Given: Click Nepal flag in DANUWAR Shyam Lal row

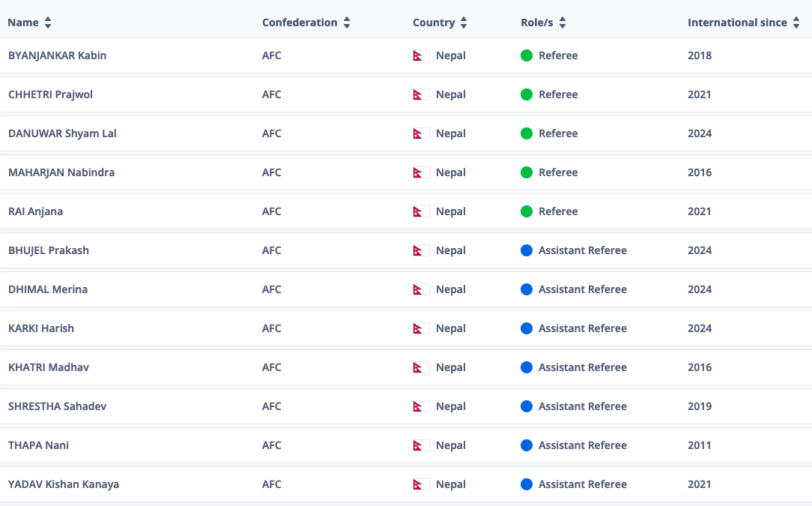Looking at the screenshot, I should 421,133.
